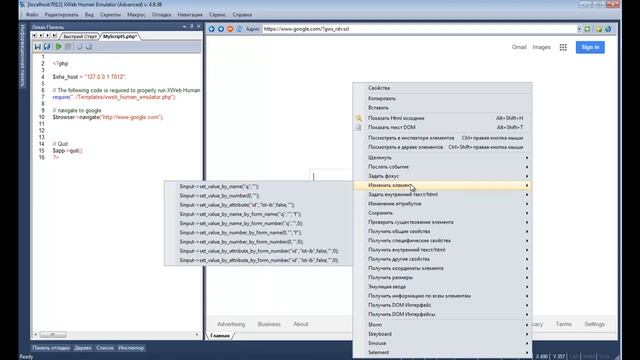Choose Вставить in the context menu
The height and width of the screenshot is (360, 640).
(442, 108)
